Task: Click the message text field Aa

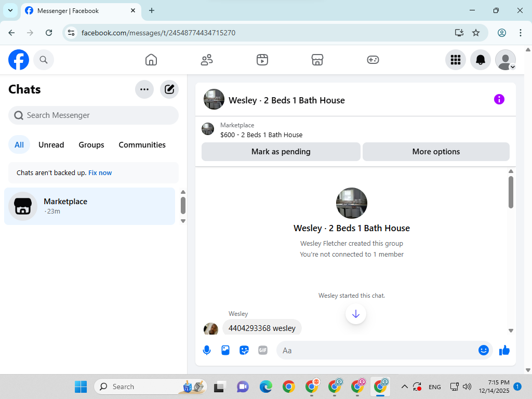Action: coord(377,350)
